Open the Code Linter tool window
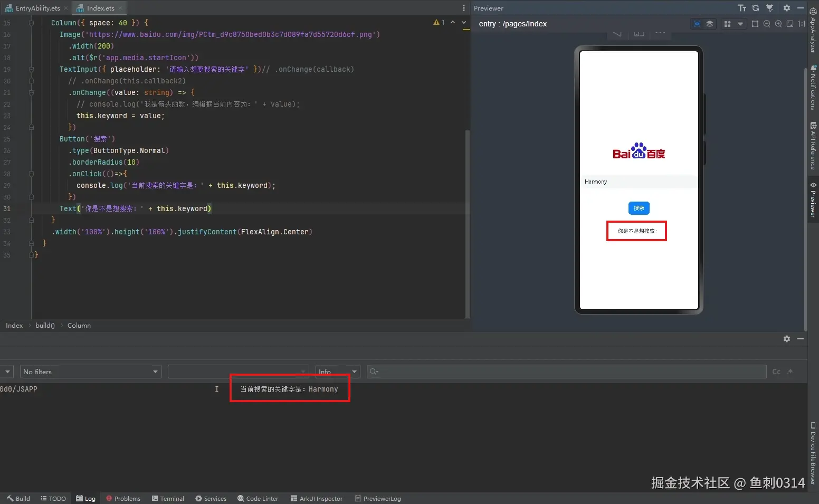 (258, 499)
